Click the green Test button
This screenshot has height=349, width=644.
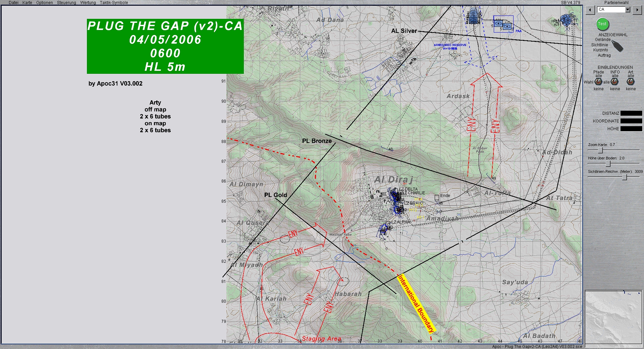pyautogui.click(x=602, y=24)
